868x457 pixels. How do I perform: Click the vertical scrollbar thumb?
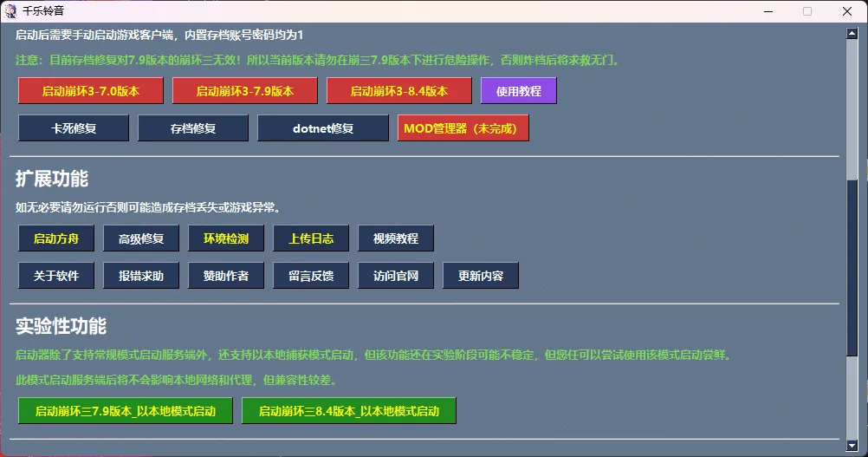click(852, 267)
